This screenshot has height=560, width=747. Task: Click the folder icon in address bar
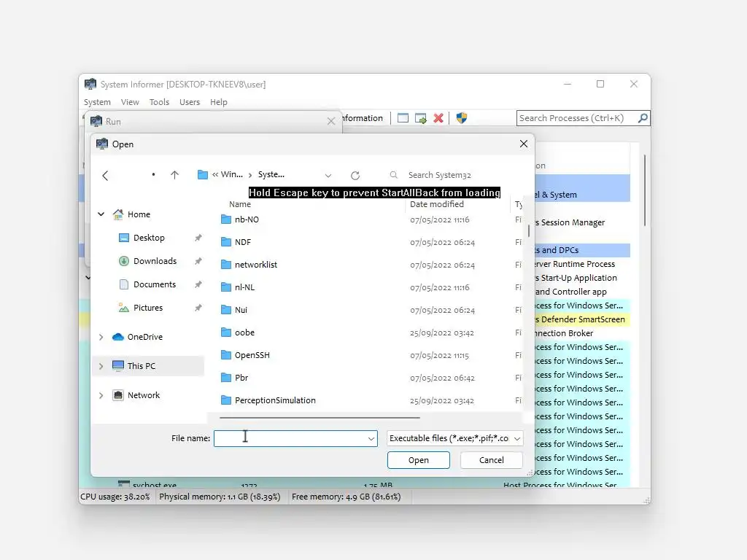click(203, 175)
